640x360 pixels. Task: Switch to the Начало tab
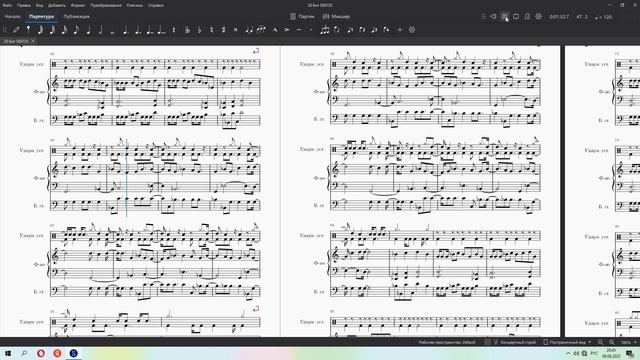coord(13,16)
